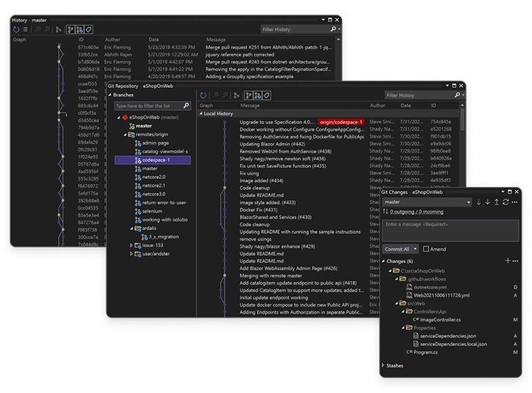Collapse the ardalis folder in branches tree
Image resolution: width=532 pixels, height=393 pixels.
[131, 228]
